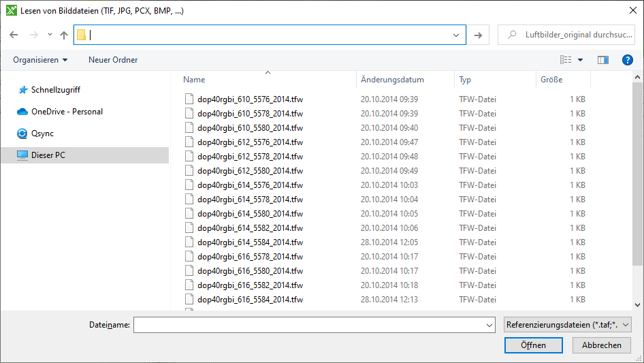Select file dop40rgbi_612_5578_2014.tfw
Image resolution: width=644 pixels, height=363 pixels.
click(250, 157)
